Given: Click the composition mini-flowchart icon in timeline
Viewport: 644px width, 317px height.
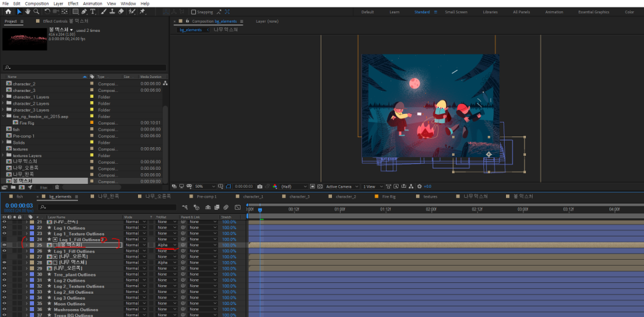Looking at the screenshot, I should pyautogui.click(x=185, y=208).
